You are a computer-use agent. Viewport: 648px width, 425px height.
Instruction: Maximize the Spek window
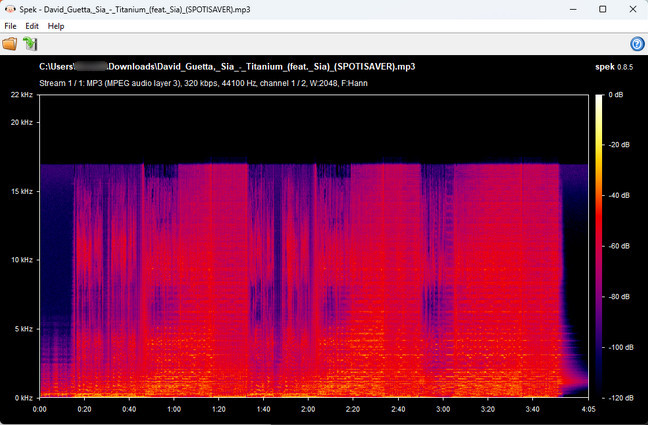point(603,9)
